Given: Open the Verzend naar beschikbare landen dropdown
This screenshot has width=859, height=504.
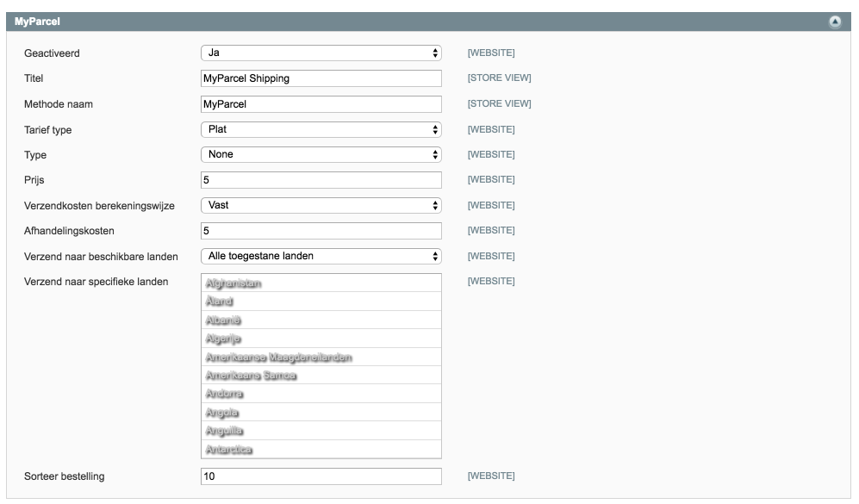Looking at the screenshot, I should [321, 256].
